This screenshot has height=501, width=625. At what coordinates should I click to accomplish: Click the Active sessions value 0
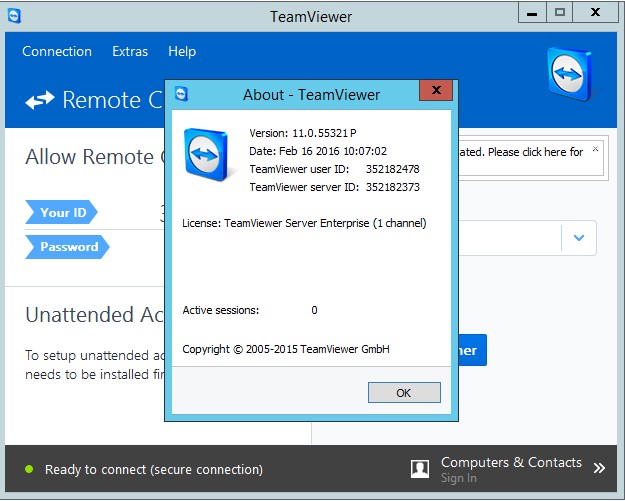pos(314,310)
